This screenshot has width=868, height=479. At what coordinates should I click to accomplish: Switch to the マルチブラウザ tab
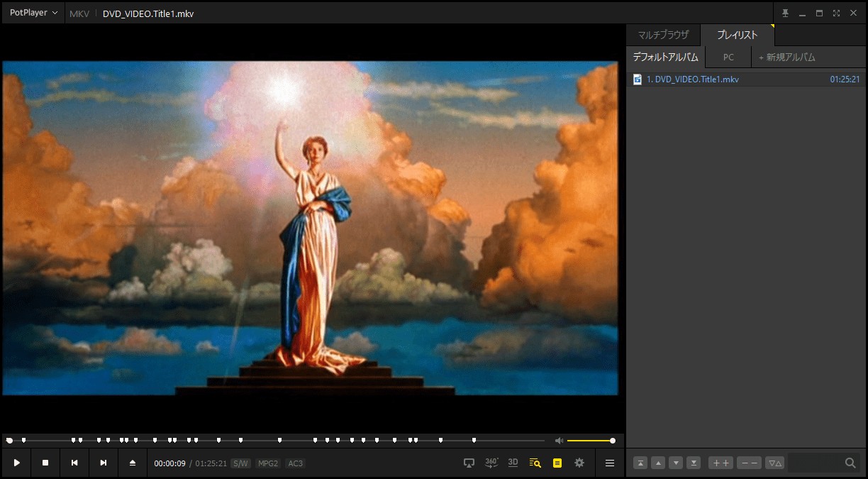point(663,35)
